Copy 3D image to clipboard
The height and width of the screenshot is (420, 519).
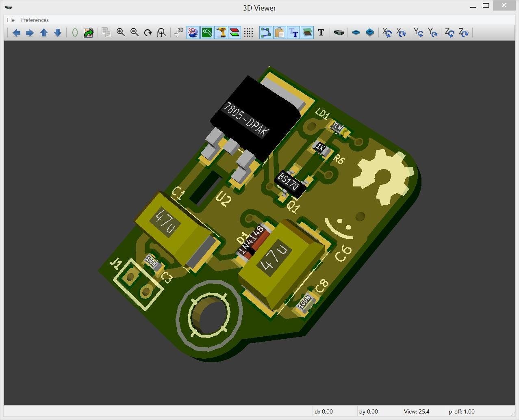coord(106,32)
